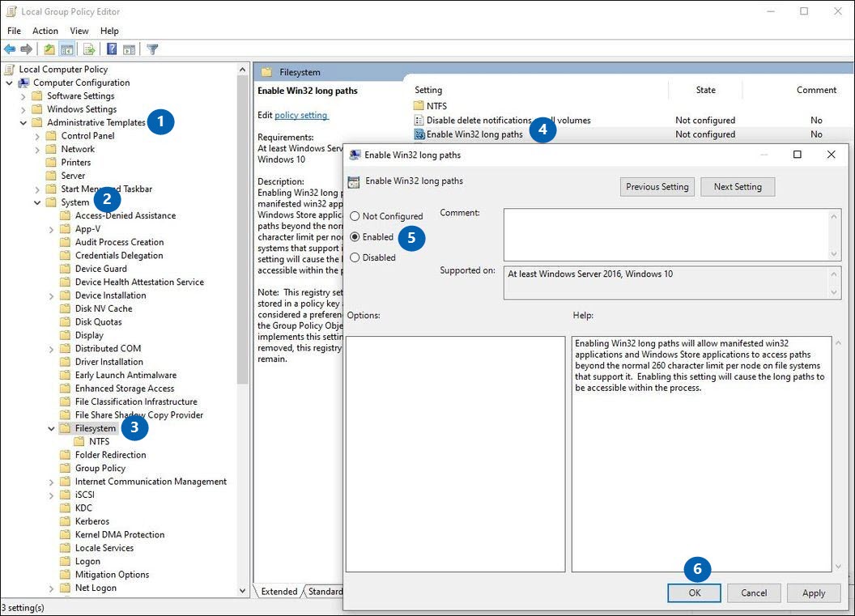Viewport: 855px width, 616px height.
Task: Click the Forward arrow toolbar icon
Action: click(26, 49)
